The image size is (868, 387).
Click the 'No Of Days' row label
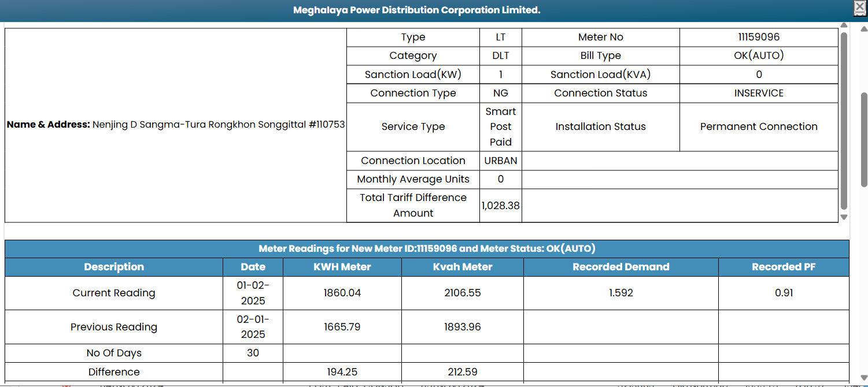pos(114,353)
